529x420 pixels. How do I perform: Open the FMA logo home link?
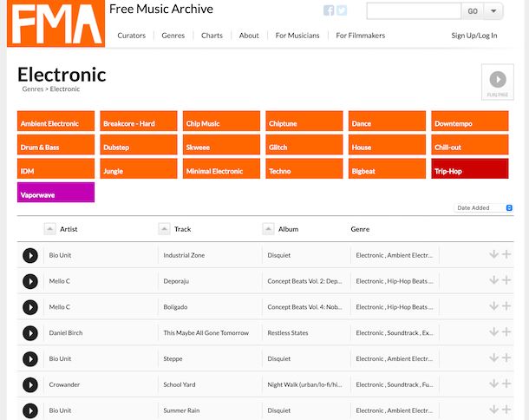point(56,23)
